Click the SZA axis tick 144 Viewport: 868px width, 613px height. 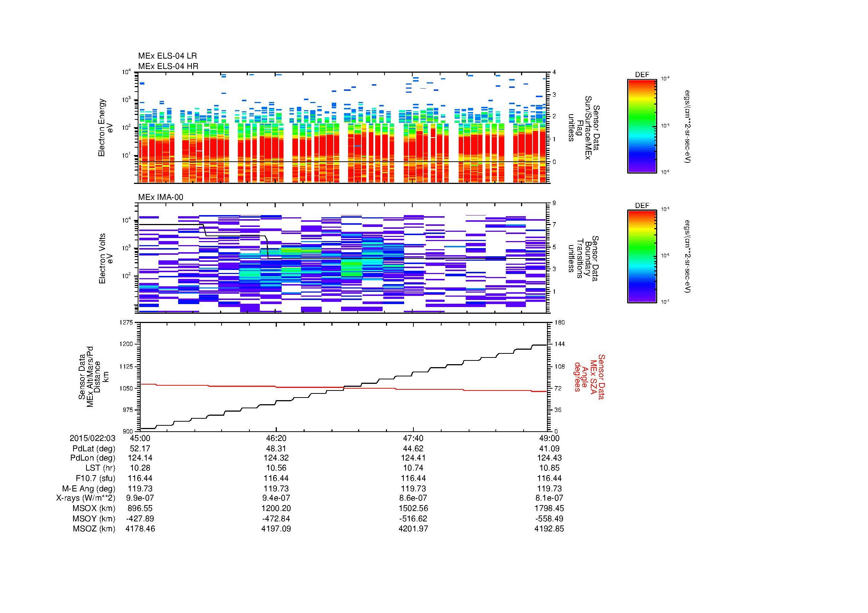(x=560, y=344)
